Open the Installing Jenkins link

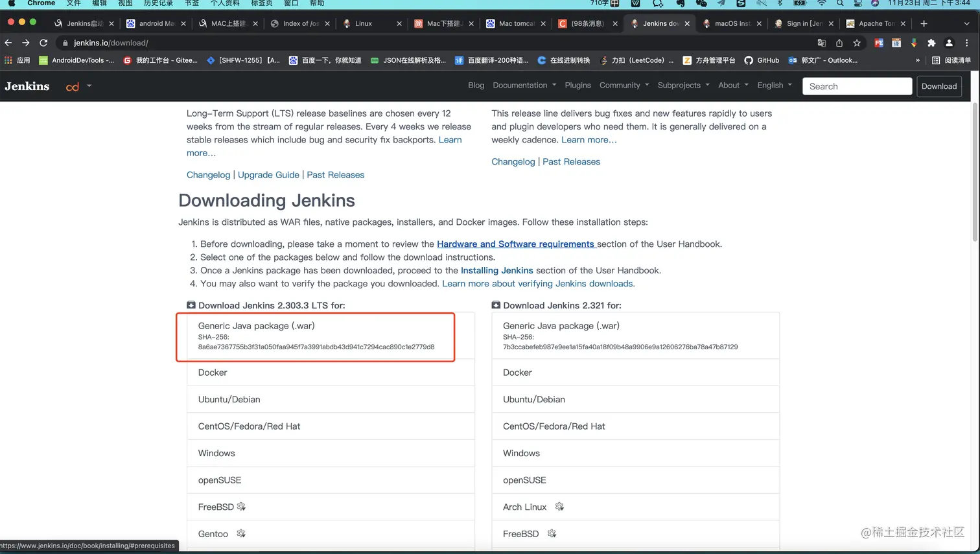click(496, 270)
